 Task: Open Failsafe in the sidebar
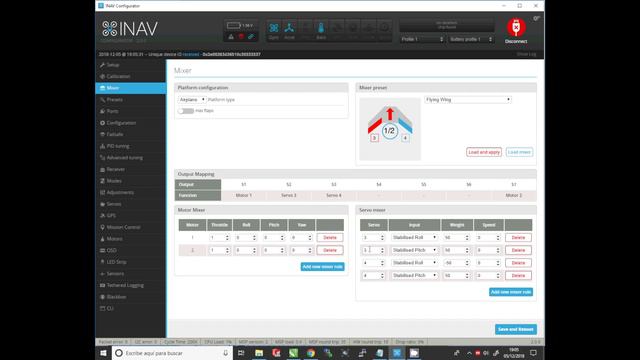pyautogui.click(x=131, y=134)
